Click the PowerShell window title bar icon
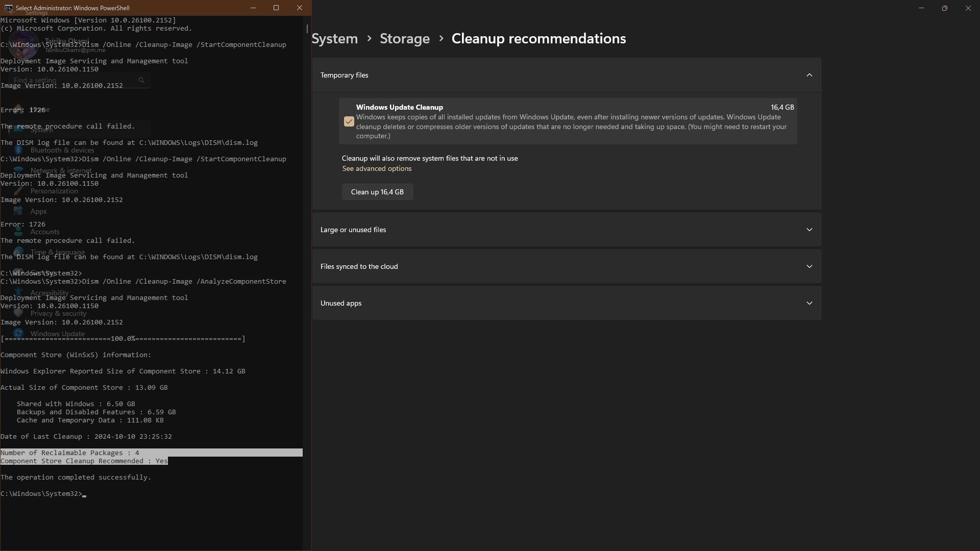980x551 pixels. 8,8
